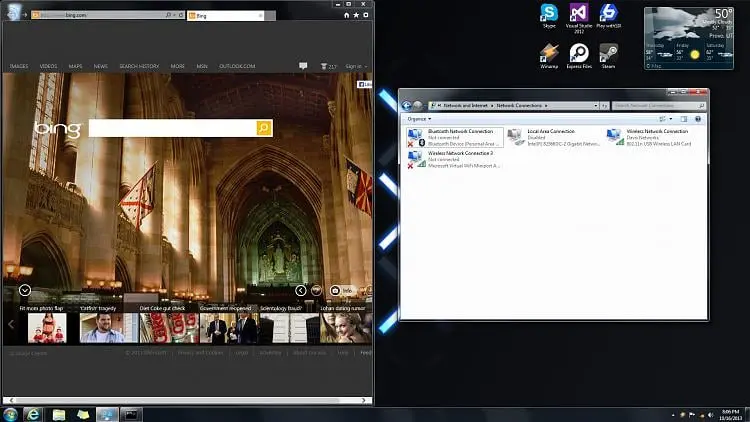Screen dimensions: 750x422
Task: Open the change view dropdown arrow
Action: click(x=671, y=119)
